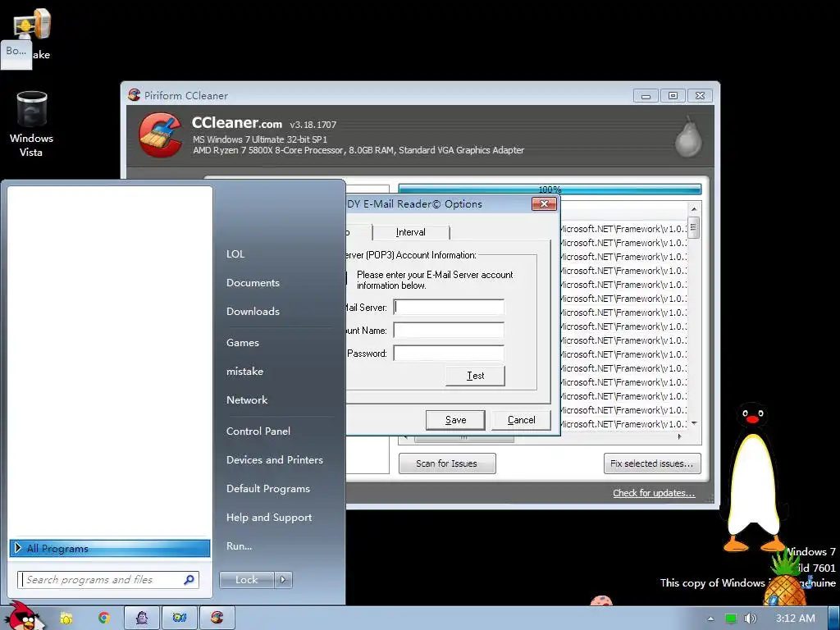Click the volume speaker tray icon
The image size is (840, 630).
pyautogui.click(x=750, y=619)
